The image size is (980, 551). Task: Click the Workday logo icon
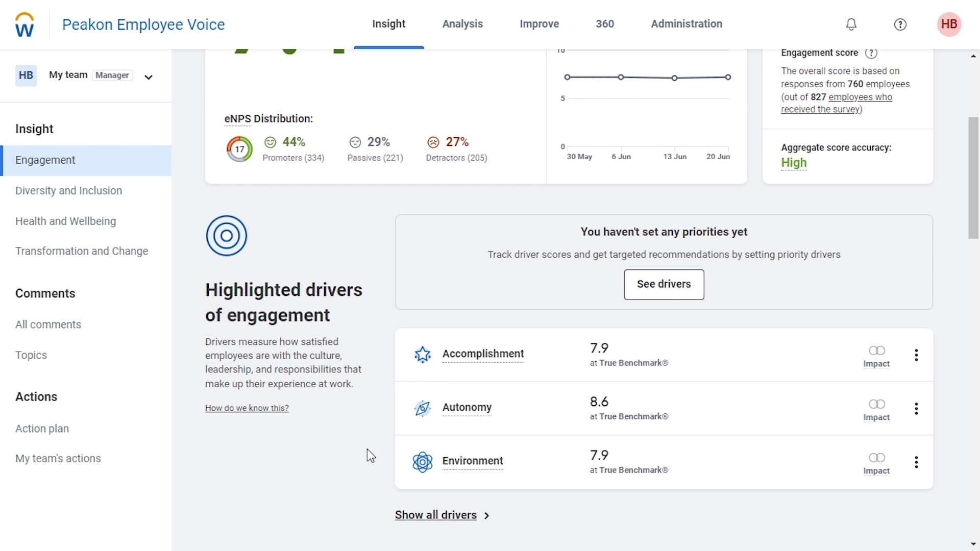coord(24,24)
